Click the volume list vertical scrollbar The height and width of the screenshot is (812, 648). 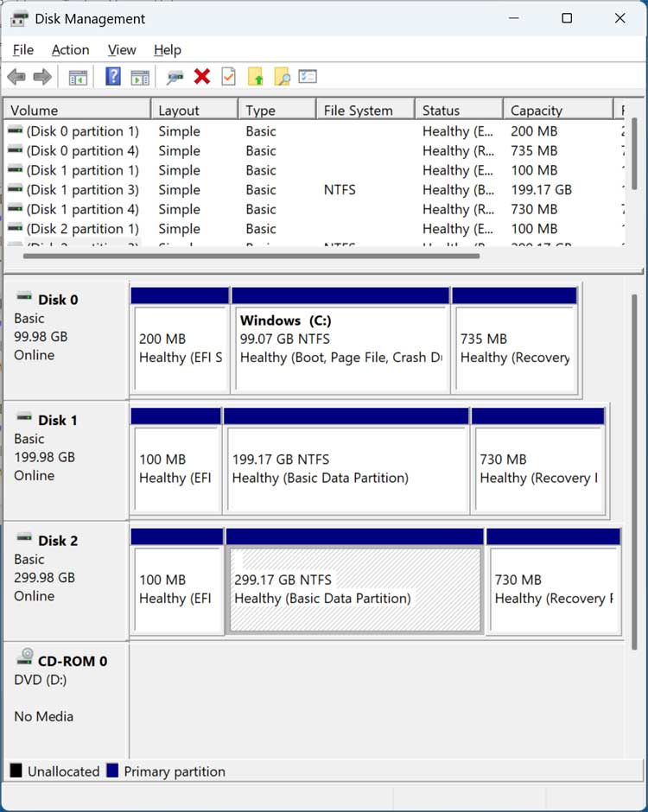pyautogui.click(x=634, y=154)
